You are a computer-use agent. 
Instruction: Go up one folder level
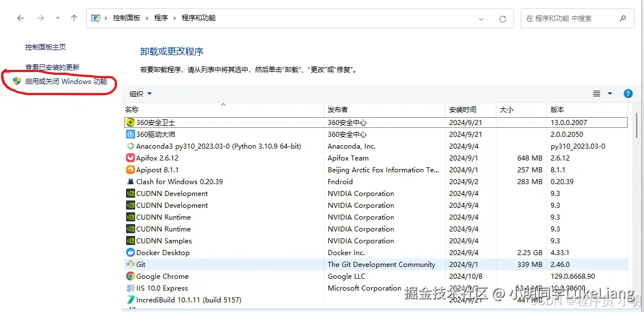(74, 18)
